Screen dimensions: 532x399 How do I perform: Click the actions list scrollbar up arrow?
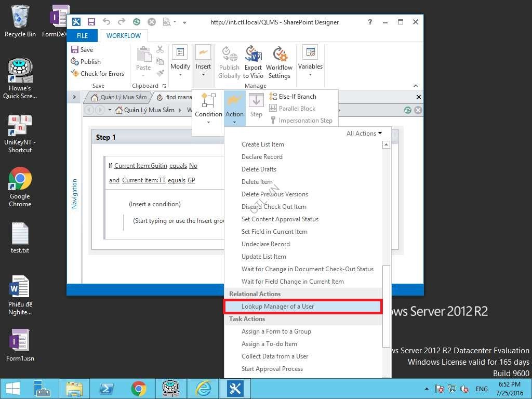click(x=386, y=145)
